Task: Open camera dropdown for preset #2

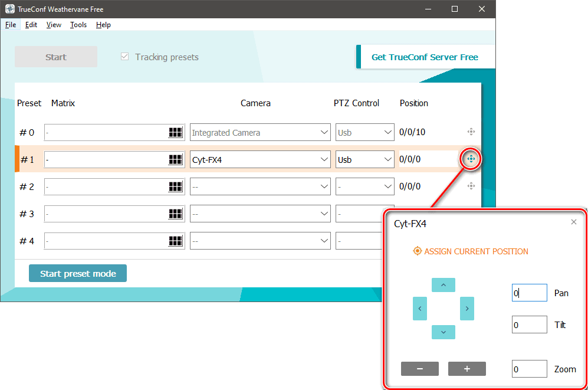Action: point(260,186)
